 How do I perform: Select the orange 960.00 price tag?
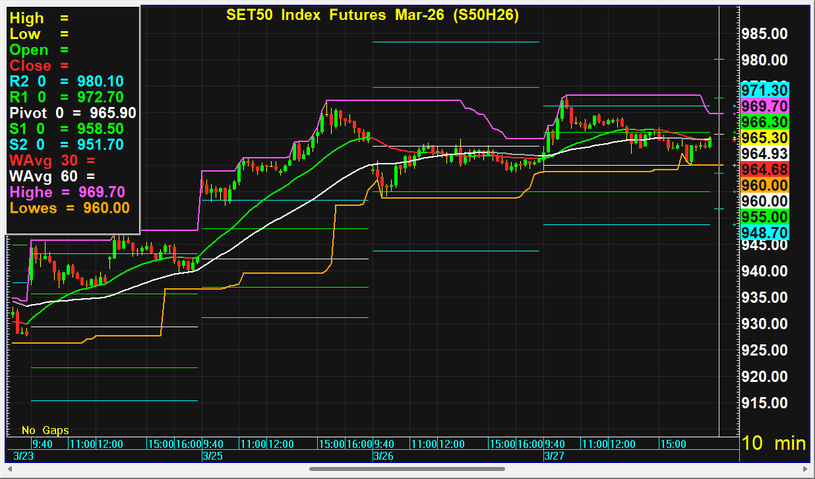[765, 185]
